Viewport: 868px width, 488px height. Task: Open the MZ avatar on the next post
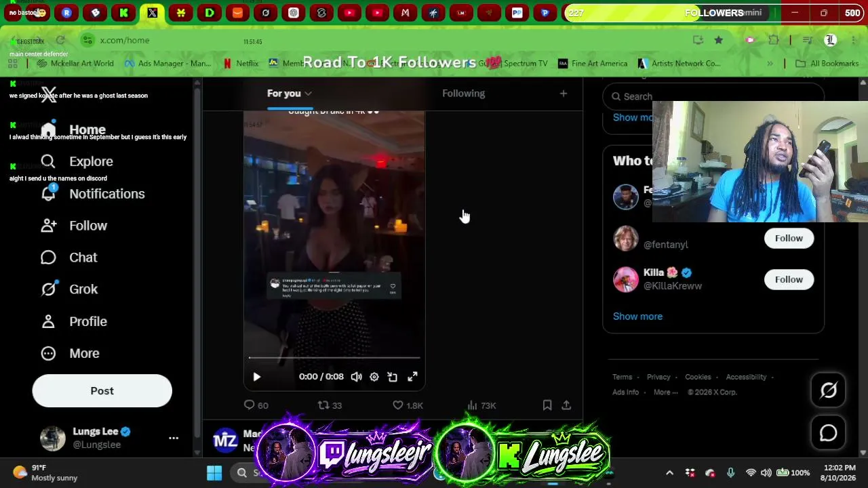(225, 441)
